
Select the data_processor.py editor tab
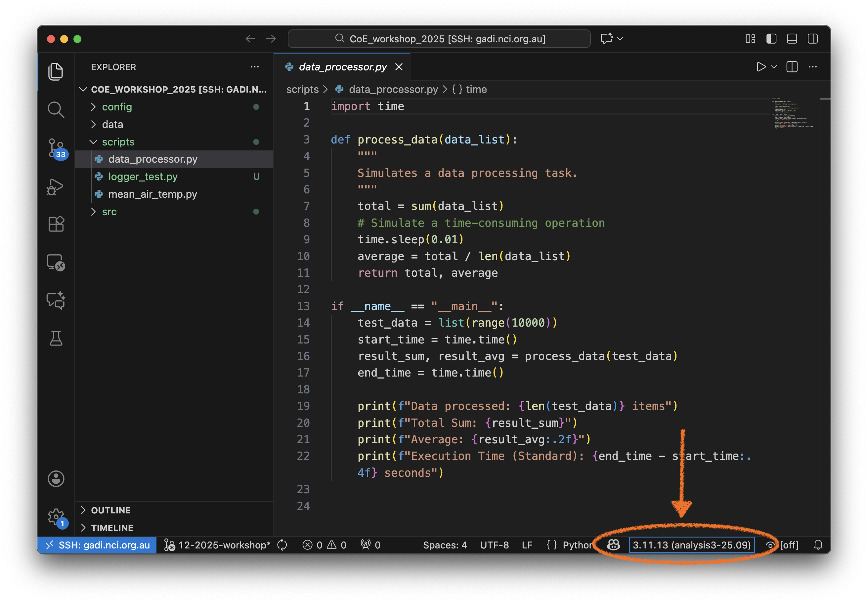(x=341, y=67)
